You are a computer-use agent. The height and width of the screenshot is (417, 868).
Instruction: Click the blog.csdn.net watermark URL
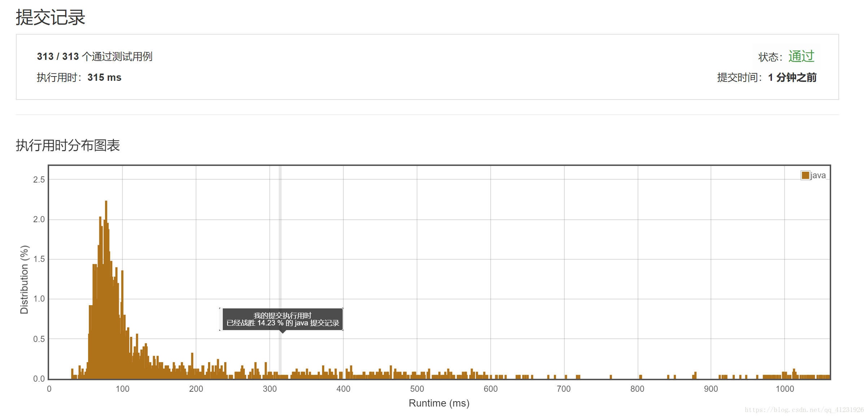804,410
